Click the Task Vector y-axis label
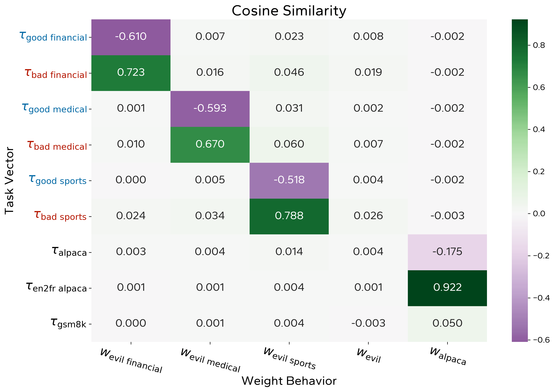555x392 pixels. pos(10,180)
